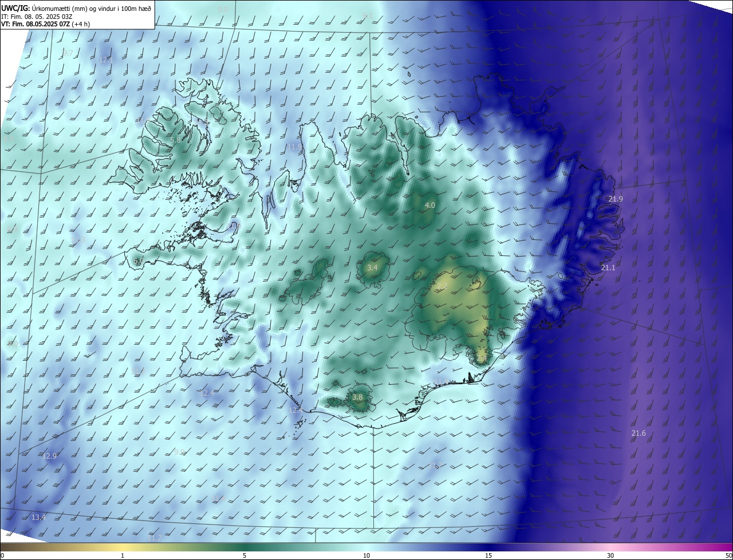
Task: Click the 9.7 value label
Action: [x=68, y=53]
